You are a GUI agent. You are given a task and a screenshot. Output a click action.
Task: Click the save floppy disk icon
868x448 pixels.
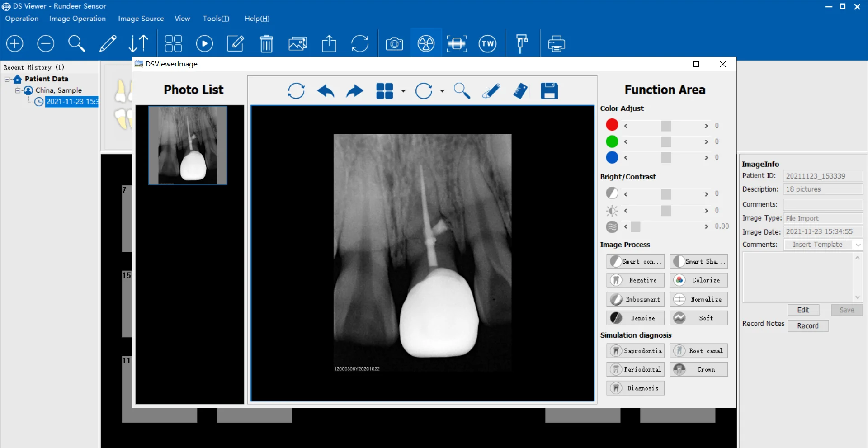[x=549, y=91]
